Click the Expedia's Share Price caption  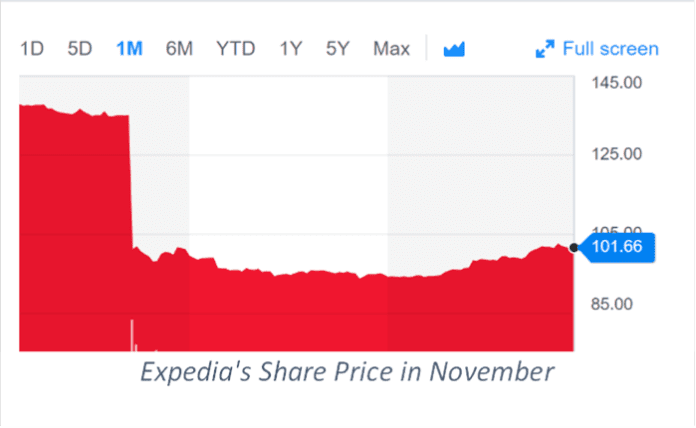(x=347, y=372)
